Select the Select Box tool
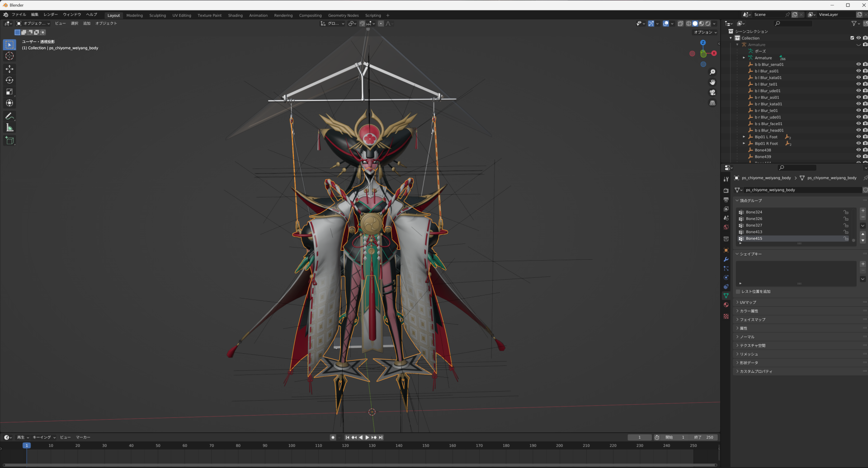 [x=9, y=45]
